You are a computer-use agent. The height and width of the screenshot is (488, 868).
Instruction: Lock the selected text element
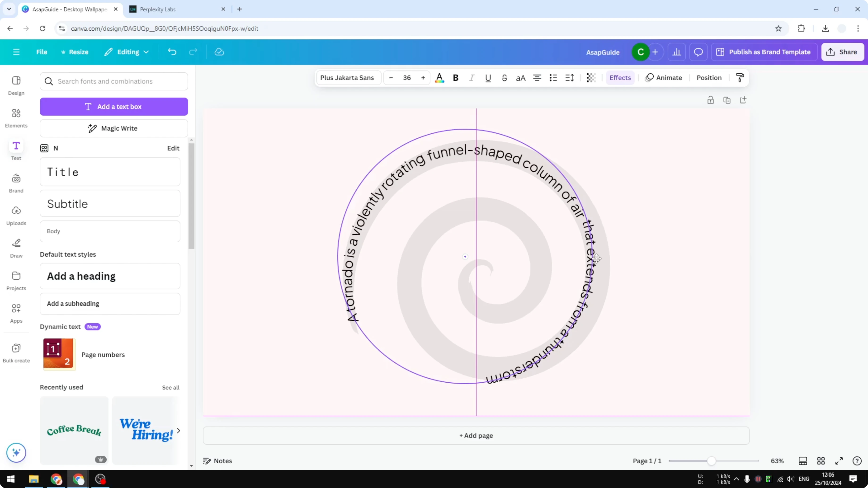pyautogui.click(x=711, y=100)
